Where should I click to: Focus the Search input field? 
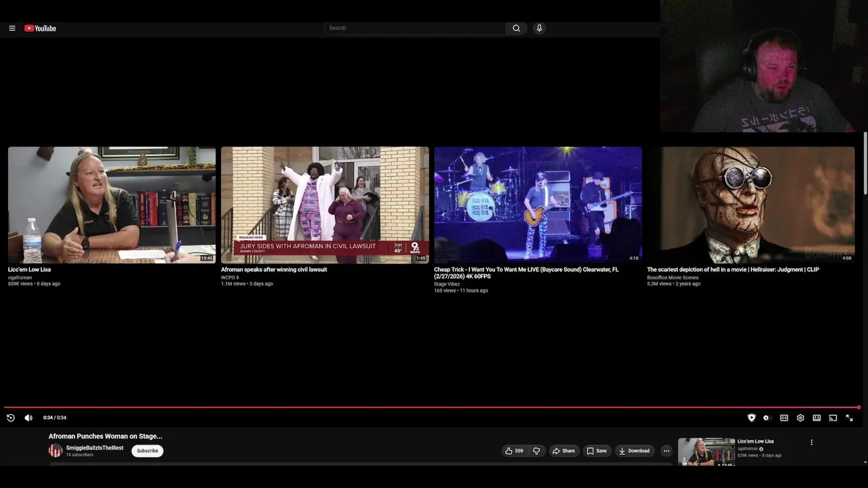click(x=414, y=28)
